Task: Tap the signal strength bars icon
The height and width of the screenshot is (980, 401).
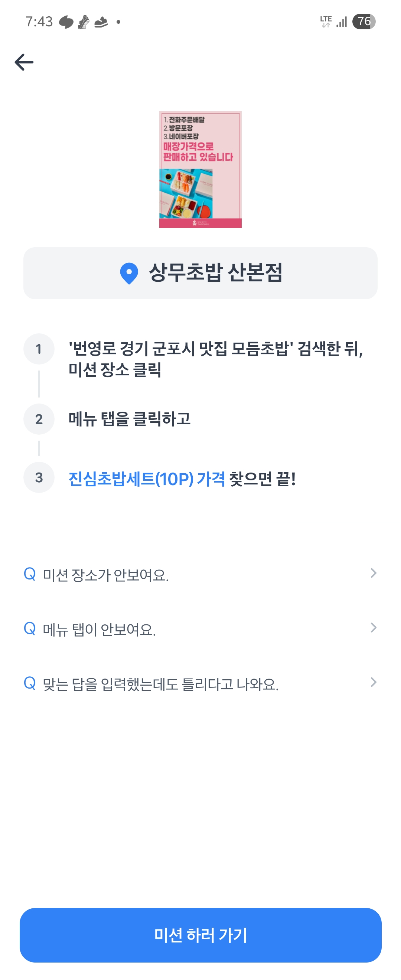Action: tap(342, 22)
